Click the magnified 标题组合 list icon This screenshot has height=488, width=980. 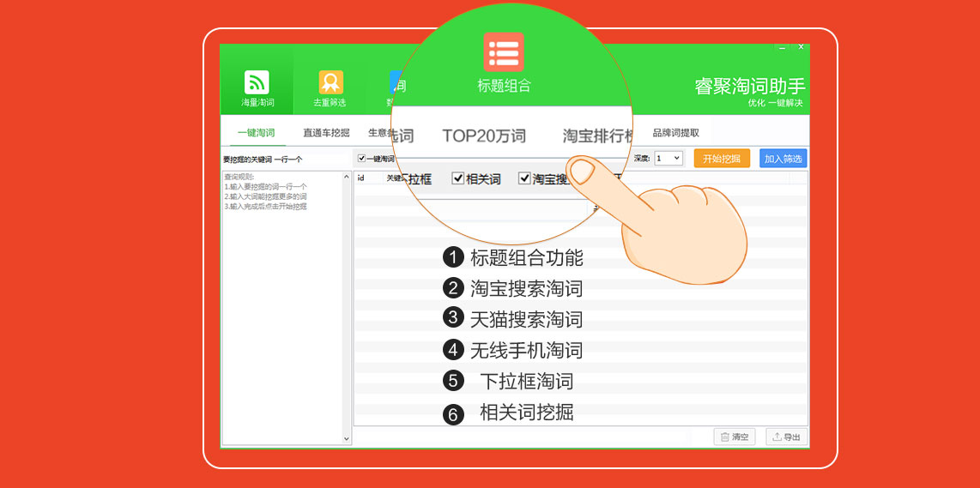coord(504,52)
